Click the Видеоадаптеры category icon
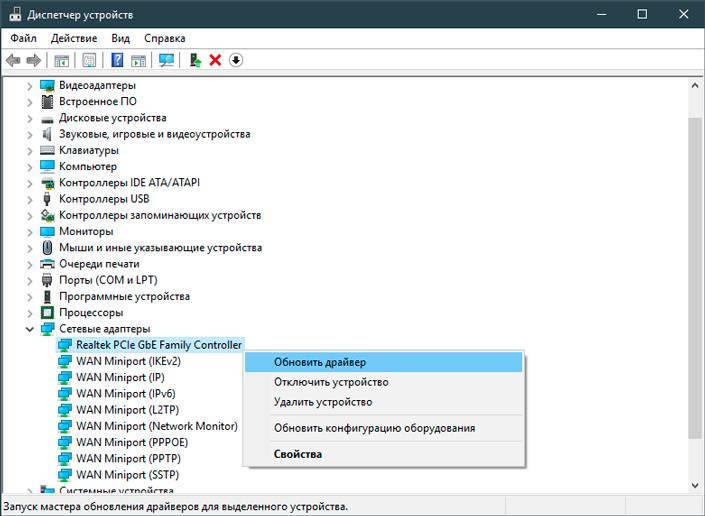 point(47,85)
